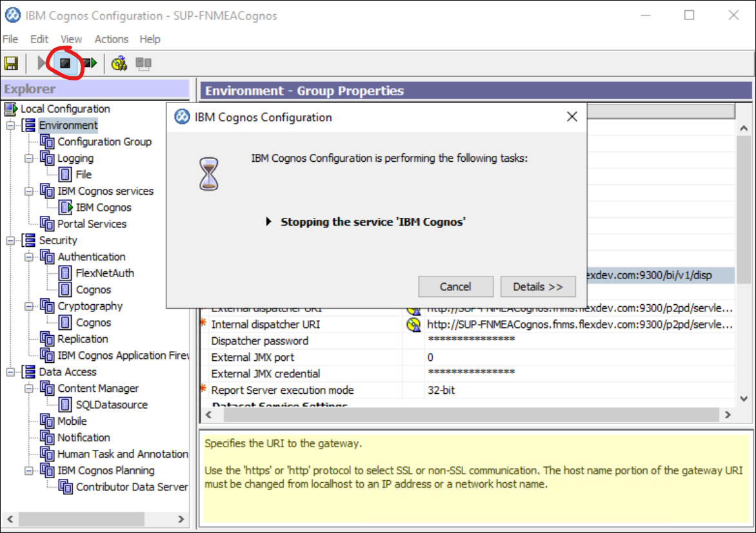The image size is (756, 533).
Task: Click the Security group icon
Action: tap(30, 240)
